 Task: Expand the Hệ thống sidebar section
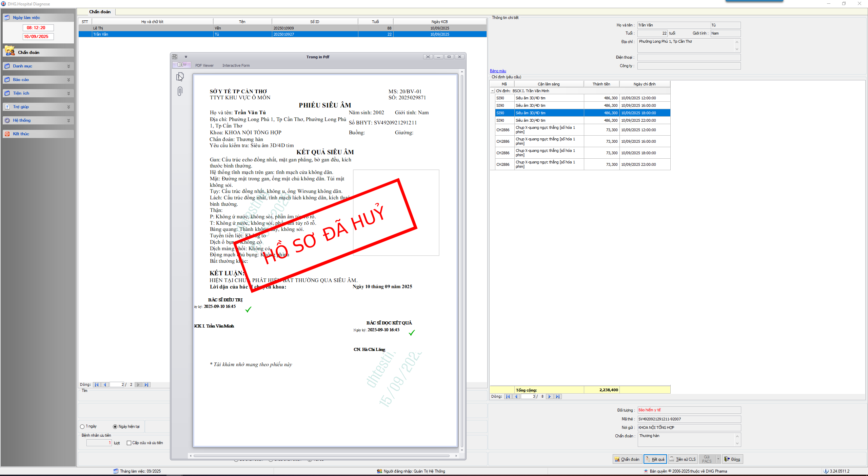pos(68,120)
